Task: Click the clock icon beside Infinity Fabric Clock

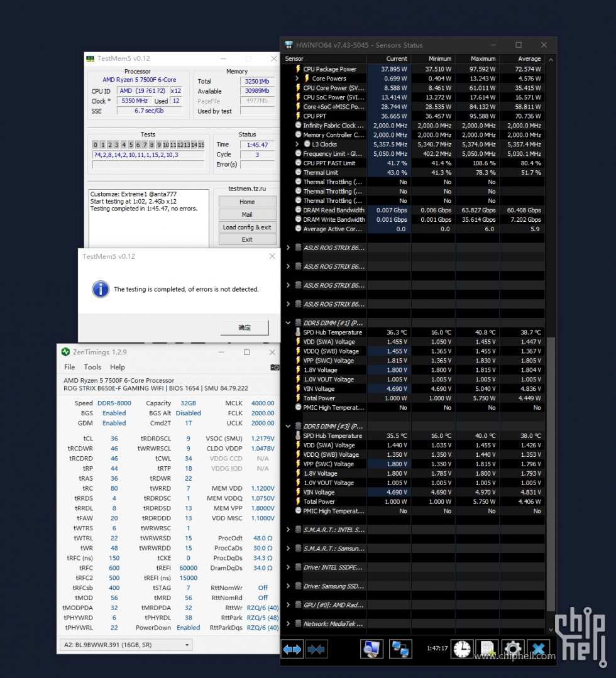Action: pos(298,126)
